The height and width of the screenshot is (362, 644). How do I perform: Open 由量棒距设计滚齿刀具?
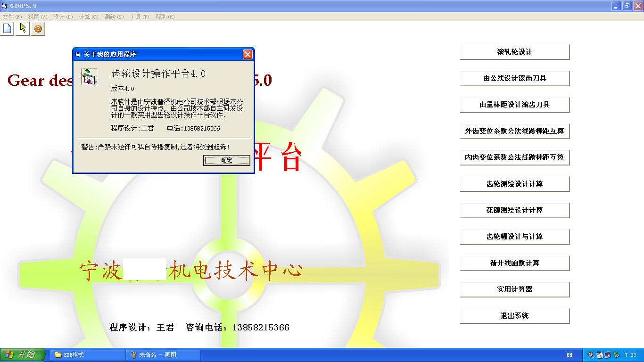click(515, 105)
